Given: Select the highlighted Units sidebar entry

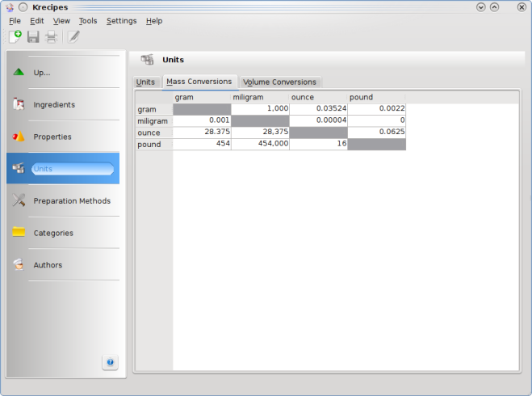Looking at the screenshot, I should pyautogui.click(x=63, y=168).
